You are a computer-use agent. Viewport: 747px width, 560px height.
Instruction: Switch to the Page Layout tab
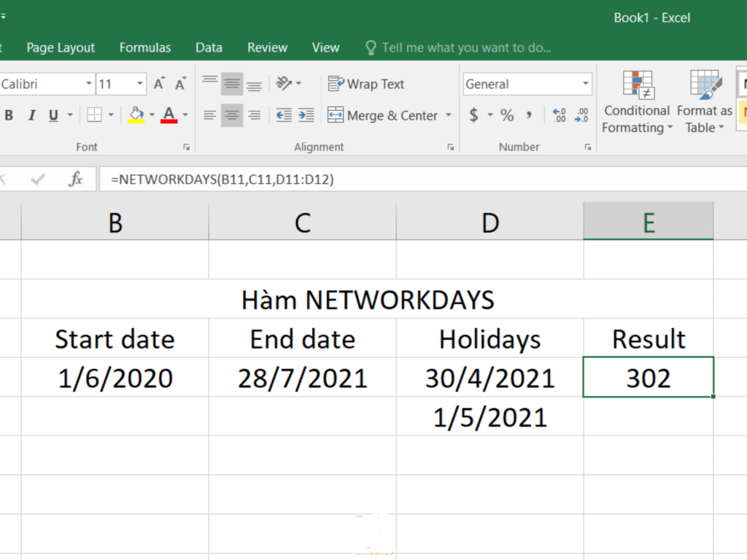[61, 47]
